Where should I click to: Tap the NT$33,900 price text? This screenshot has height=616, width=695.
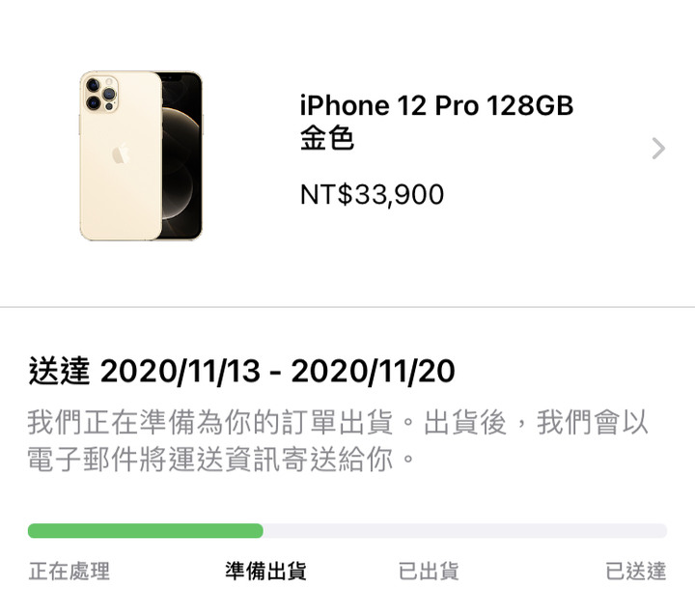click(372, 195)
